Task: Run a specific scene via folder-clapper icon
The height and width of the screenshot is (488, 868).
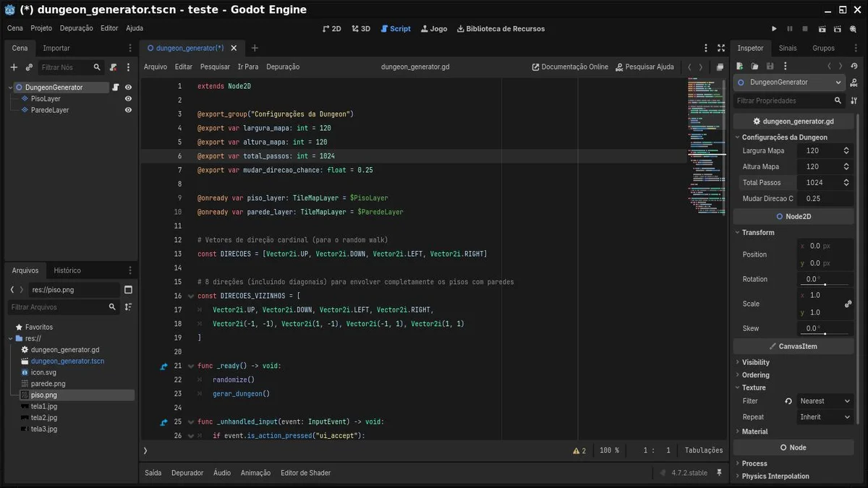Action: point(838,29)
